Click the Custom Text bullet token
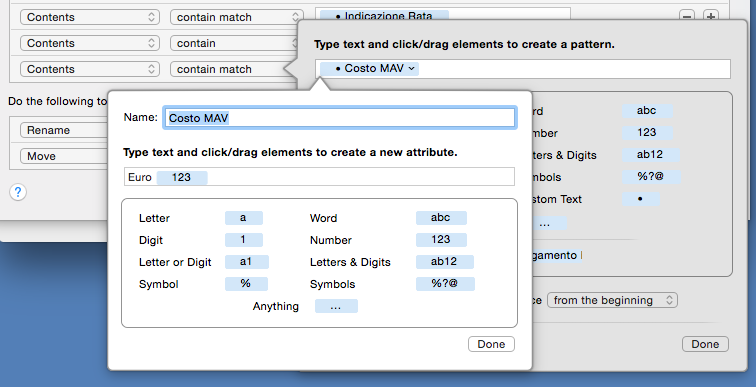This screenshot has height=387, width=756. [x=641, y=199]
